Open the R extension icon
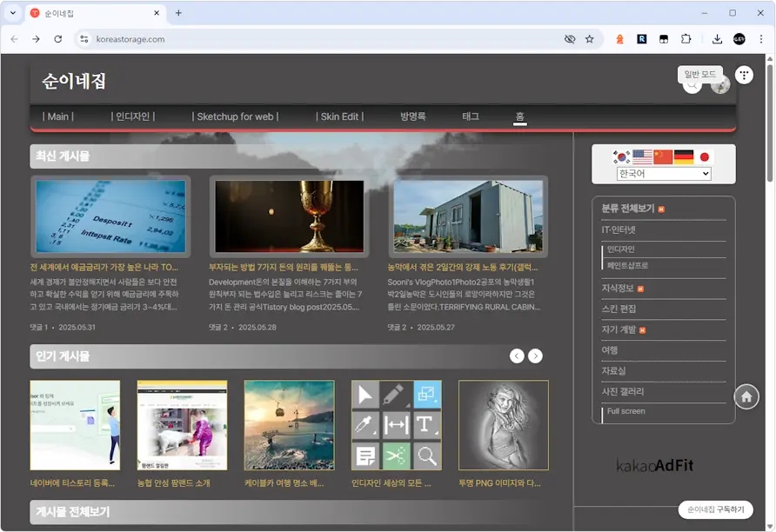776x532 pixels. [x=642, y=39]
